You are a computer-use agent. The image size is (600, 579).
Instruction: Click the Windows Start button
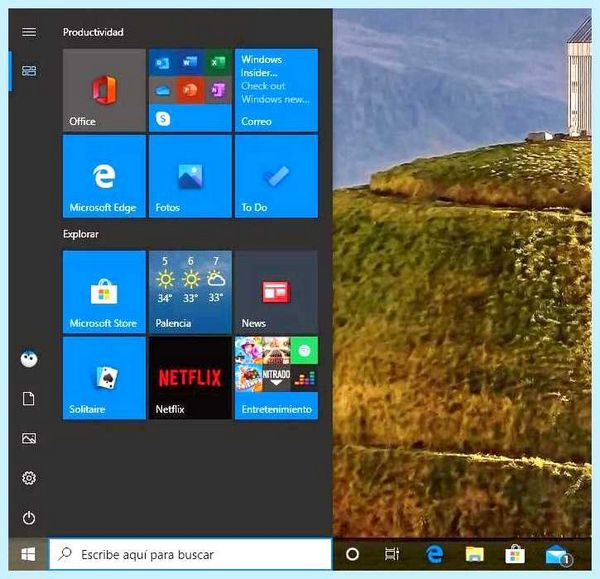pyautogui.click(x=29, y=554)
